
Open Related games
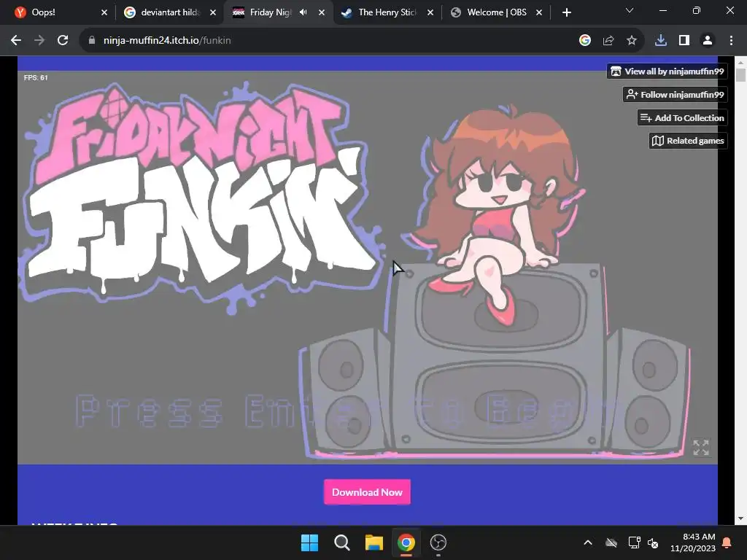[x=688, y=141]
